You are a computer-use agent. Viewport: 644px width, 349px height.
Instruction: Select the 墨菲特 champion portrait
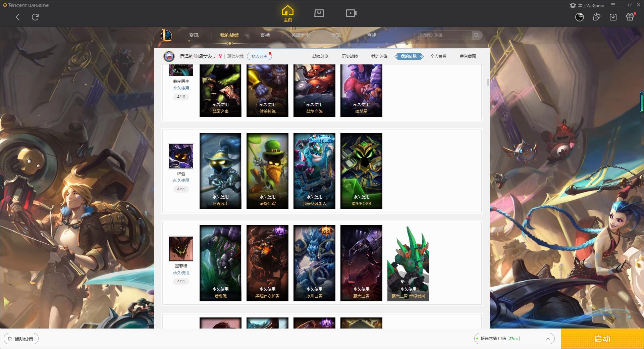pos(181,249)
